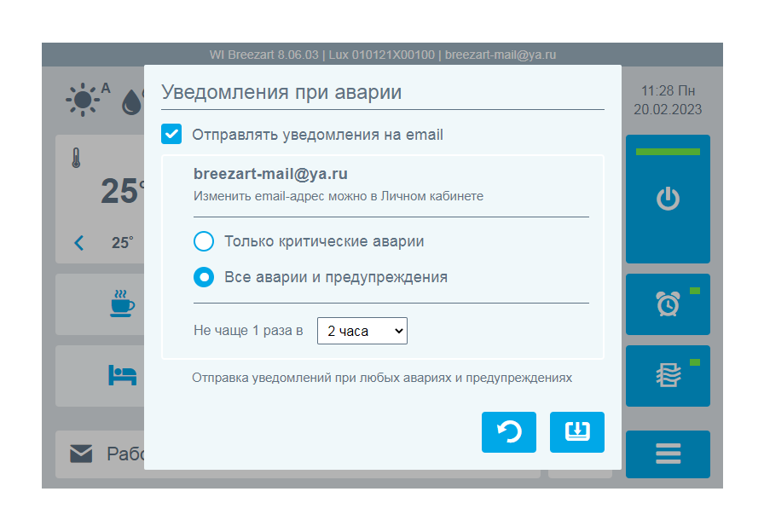Select 'Только критические аварии' radio button
The image size is (764, 532).
tap(204, 241)
